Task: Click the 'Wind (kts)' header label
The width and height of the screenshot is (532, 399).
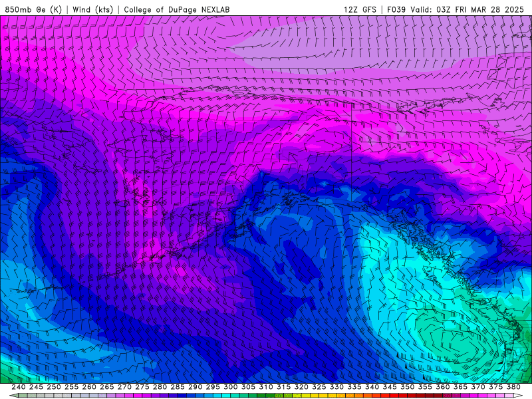Action: click(92, 9)
